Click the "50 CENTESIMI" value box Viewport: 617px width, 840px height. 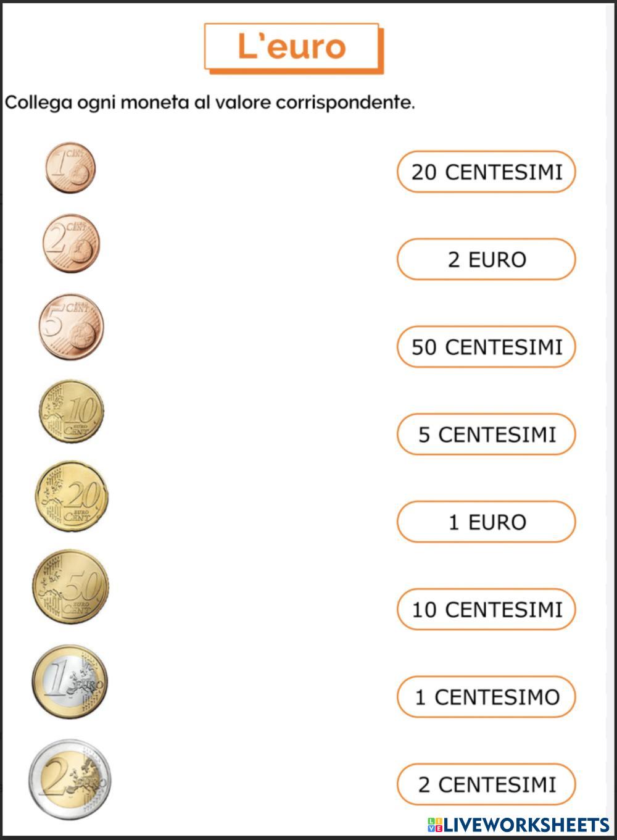tap(486, 347)
